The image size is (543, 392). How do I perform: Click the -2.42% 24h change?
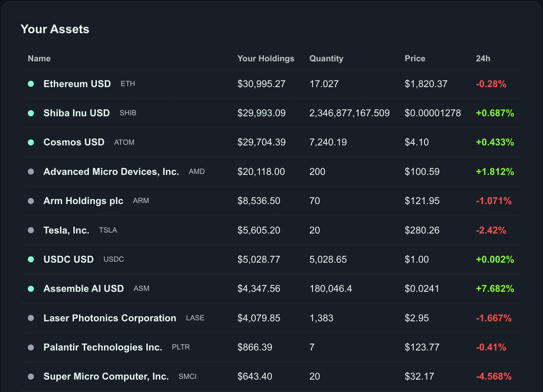(x=491, y=230)
